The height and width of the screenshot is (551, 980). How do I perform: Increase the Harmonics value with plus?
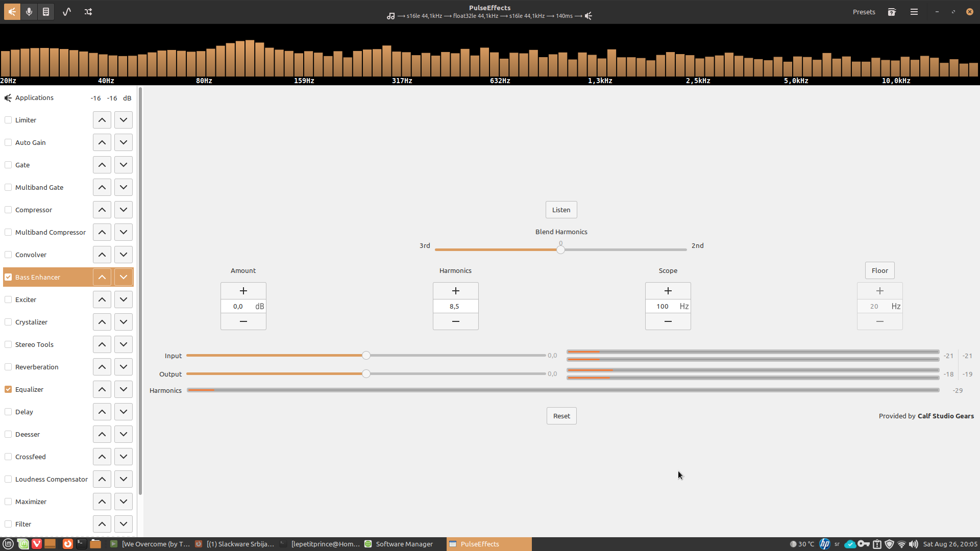click(x=455, y=291)
